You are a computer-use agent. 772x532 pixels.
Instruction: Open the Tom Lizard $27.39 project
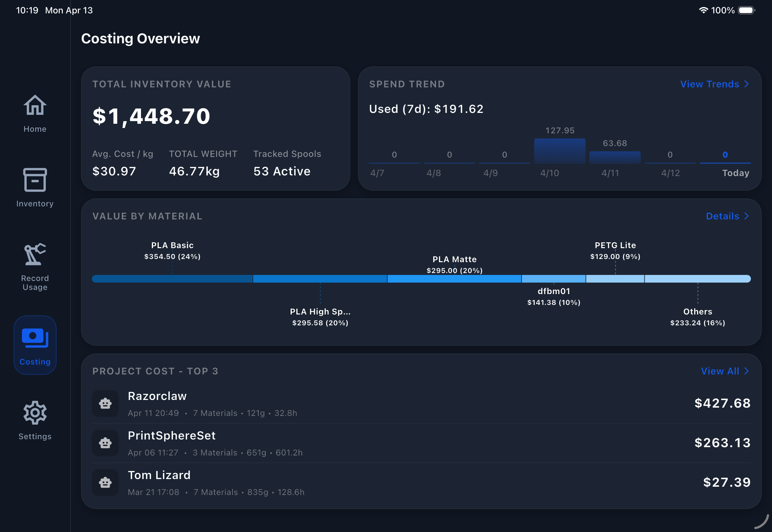click(727, 482)
